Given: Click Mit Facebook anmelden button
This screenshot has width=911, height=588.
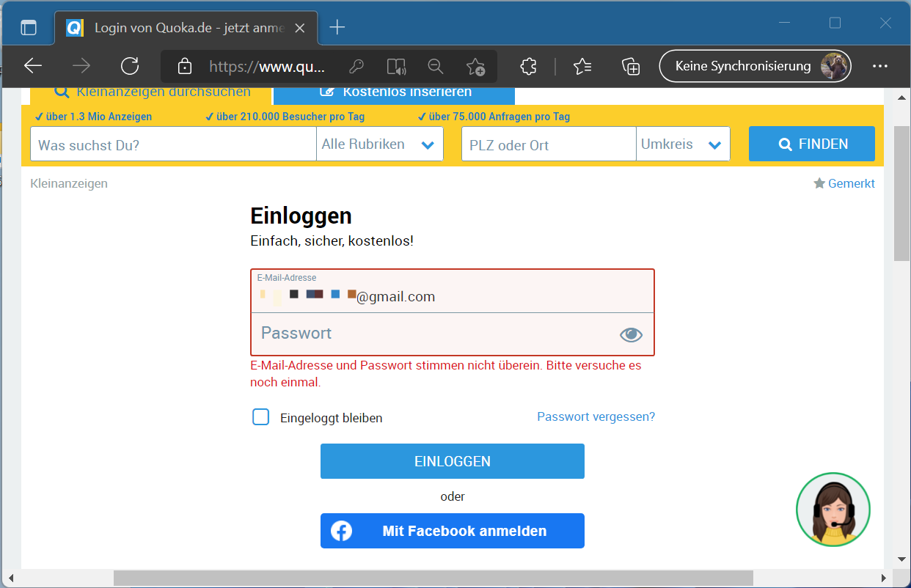Looking at the screenshot, I should [453, 531].
